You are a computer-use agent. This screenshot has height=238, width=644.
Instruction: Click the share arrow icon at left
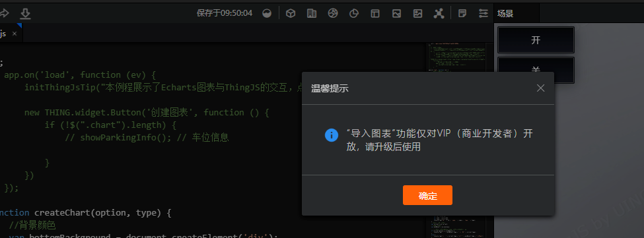(x=4, y=14)
